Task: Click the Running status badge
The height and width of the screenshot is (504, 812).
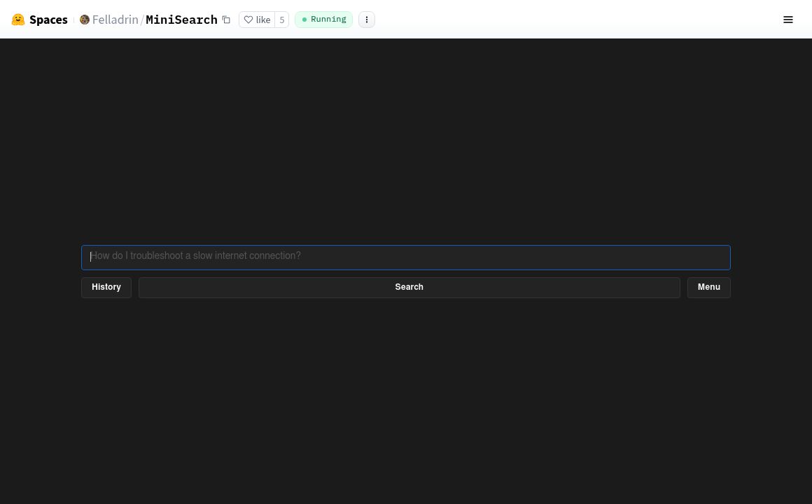Action: [x=323, y=20]
